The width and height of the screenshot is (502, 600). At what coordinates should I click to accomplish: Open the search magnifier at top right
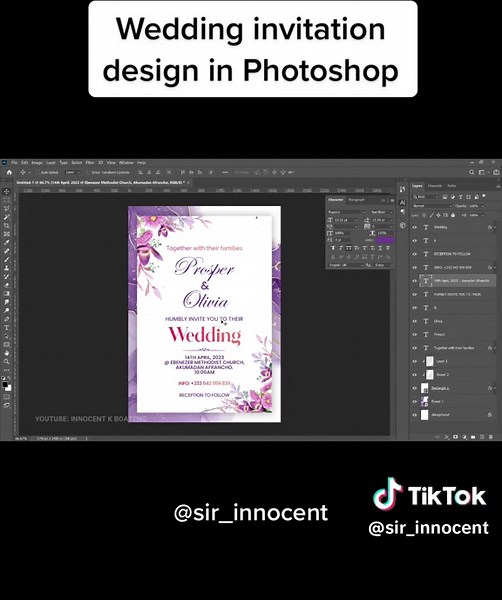click(x=472, y=173)
